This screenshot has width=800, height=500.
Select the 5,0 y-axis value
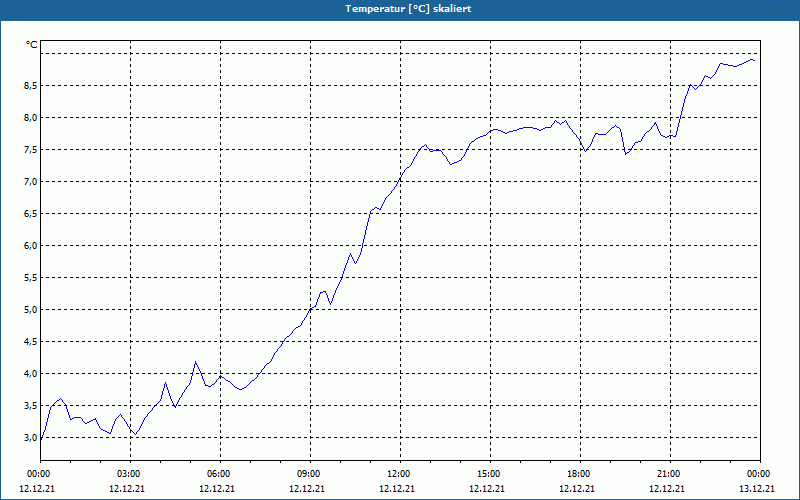click(x=30, y=310)
